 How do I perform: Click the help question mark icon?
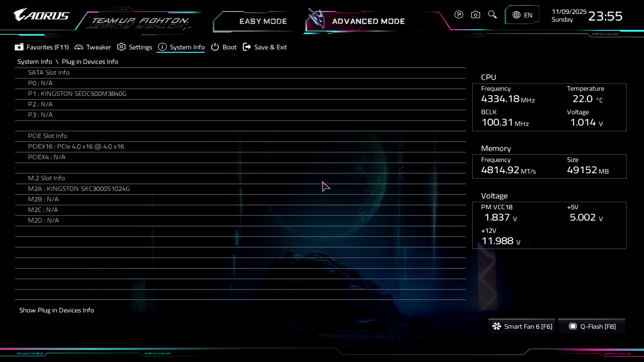click(x=459, y=15)
